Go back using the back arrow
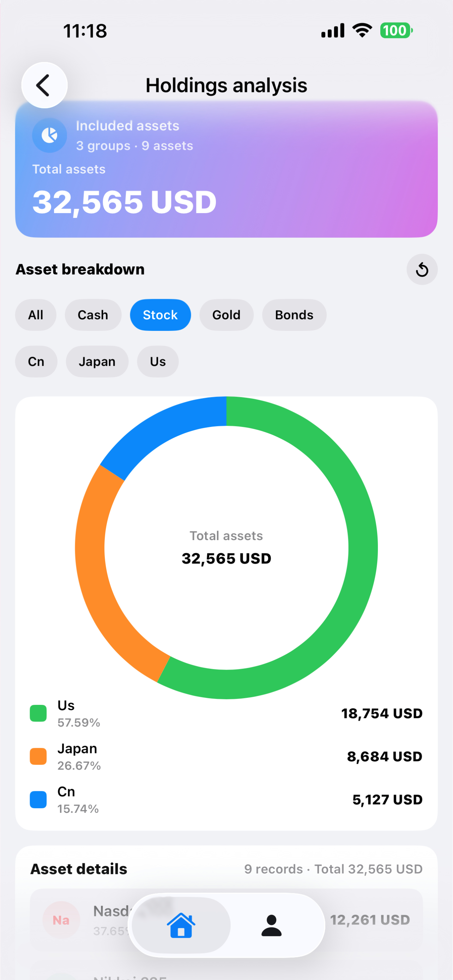This screenshot has height=980, width=453. 44,85
